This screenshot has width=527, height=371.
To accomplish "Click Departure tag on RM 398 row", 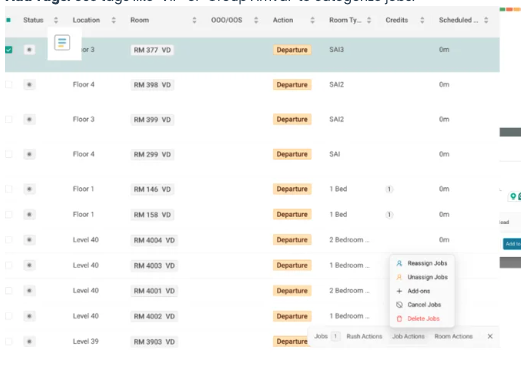I will coord(292,85).
